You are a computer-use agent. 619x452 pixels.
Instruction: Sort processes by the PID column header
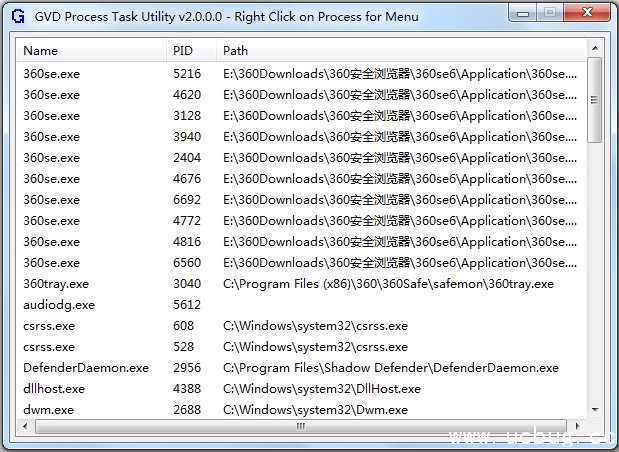coord(190,51)
